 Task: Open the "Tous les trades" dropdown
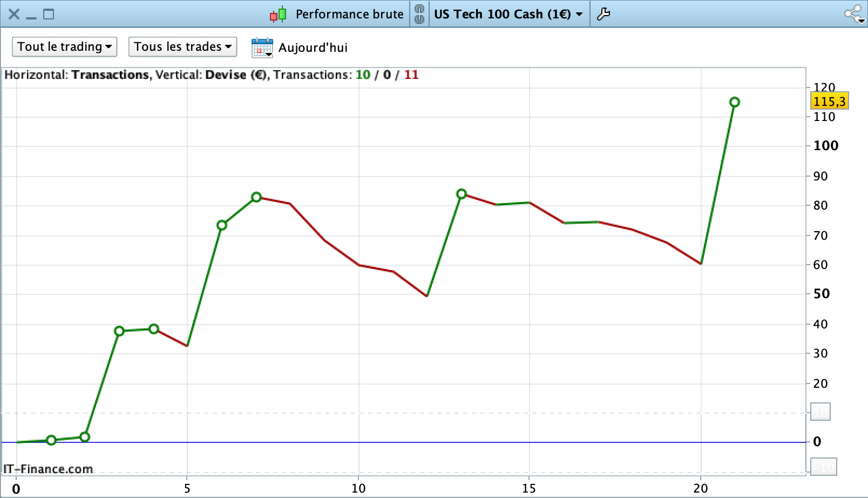(182, 47)
